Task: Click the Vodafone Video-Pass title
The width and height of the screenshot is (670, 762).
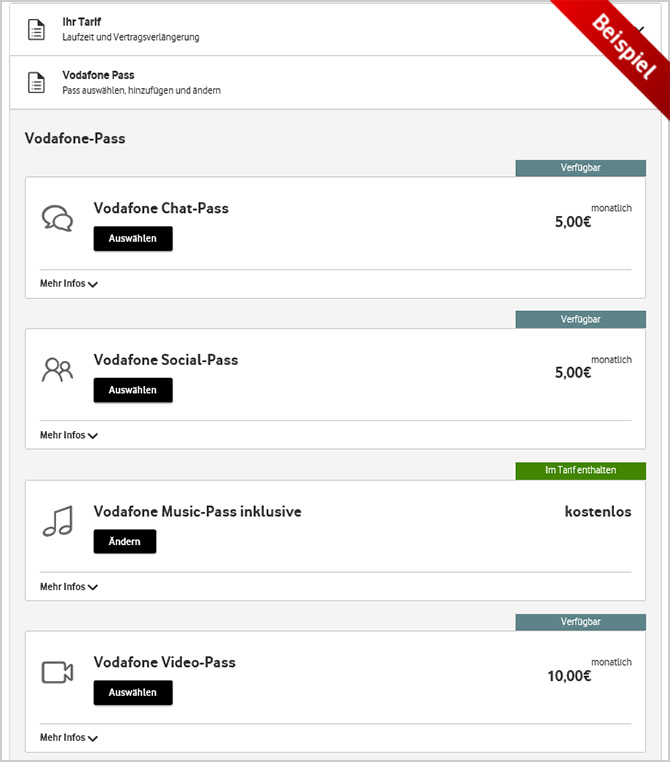Action: [x=165, y=662]
